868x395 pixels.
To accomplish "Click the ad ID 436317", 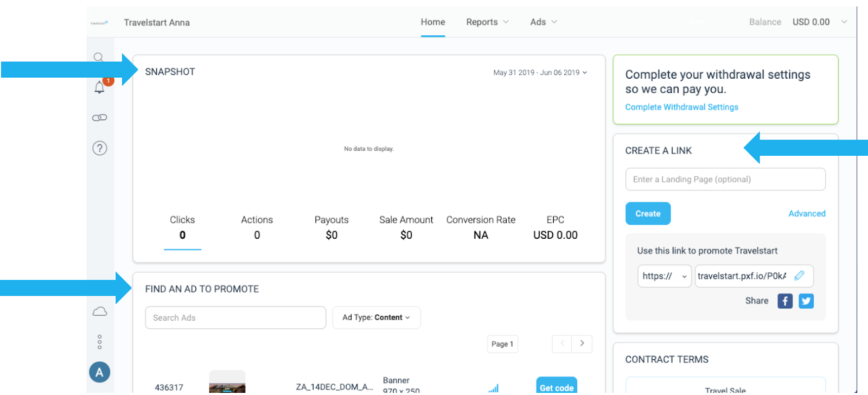I will (169, 387).
